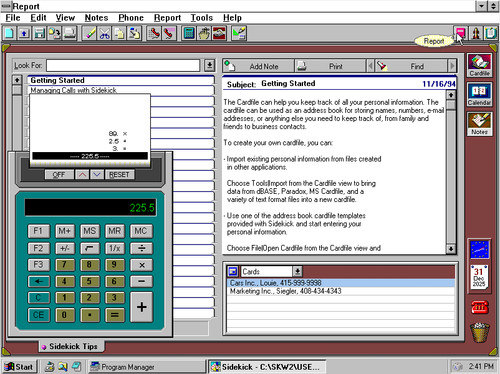Click calculator tape down arrow
This screenshot has height=374, width=500.
[x=97, y=175]
